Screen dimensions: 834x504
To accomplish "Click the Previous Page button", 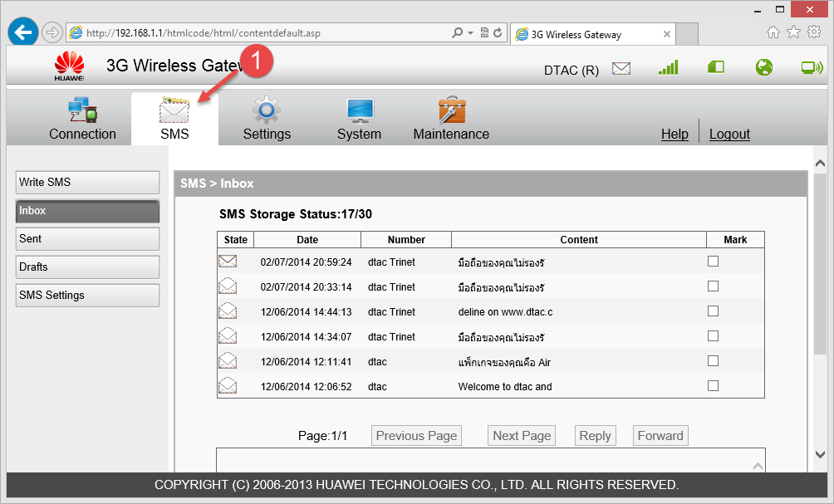I will point(416,436).
